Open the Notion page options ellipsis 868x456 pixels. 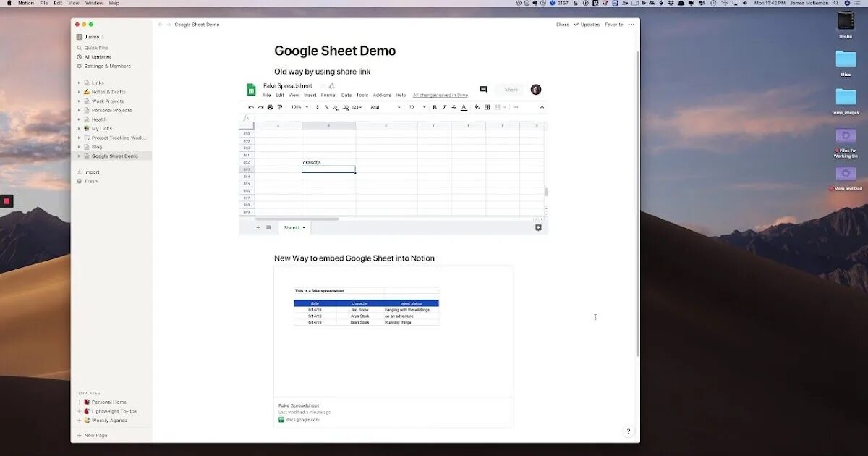(631, 25)
